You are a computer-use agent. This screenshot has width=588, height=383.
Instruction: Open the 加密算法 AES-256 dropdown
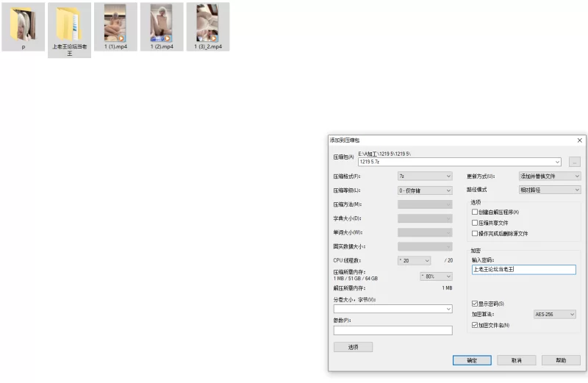pyautogui.click(x=555, y=315)
